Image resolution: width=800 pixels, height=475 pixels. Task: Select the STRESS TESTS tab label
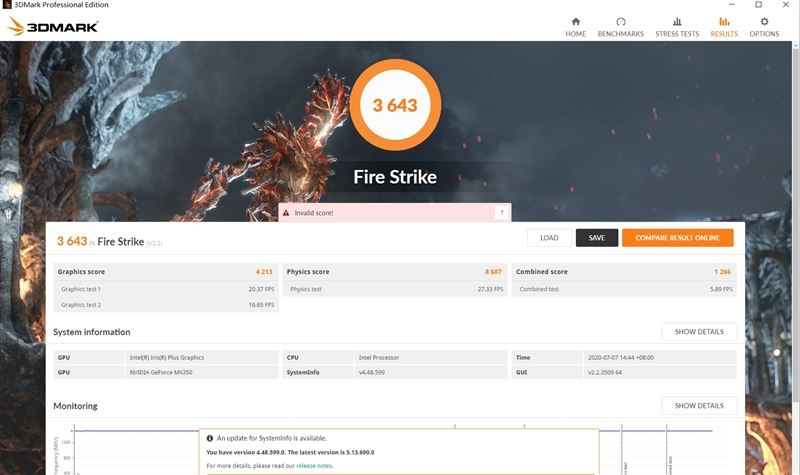pyautogui.click(x=677, y=34)
